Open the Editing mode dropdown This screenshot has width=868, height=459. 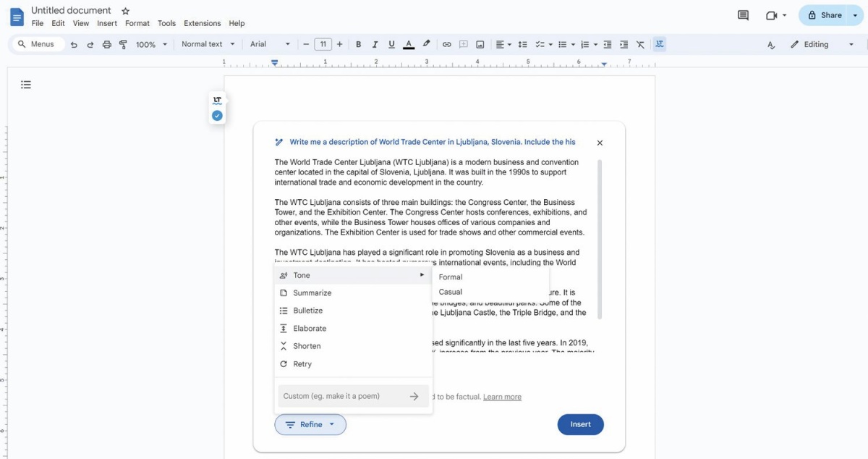point(822,44)
